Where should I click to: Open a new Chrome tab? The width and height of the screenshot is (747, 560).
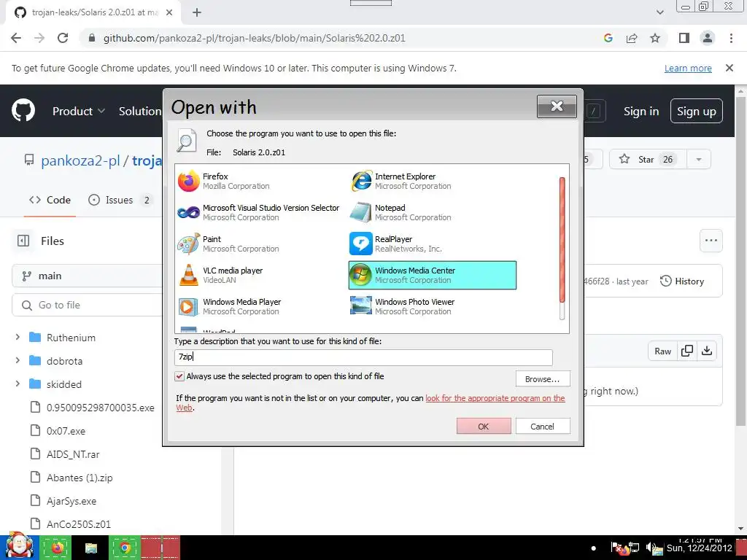197,13
